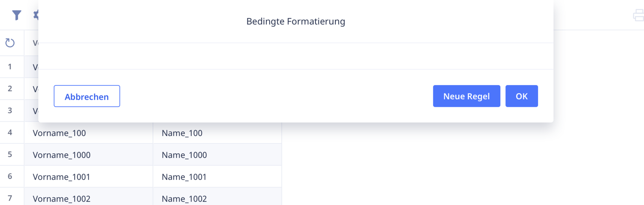Select the Vorname_1000 cell

point(89,154)
